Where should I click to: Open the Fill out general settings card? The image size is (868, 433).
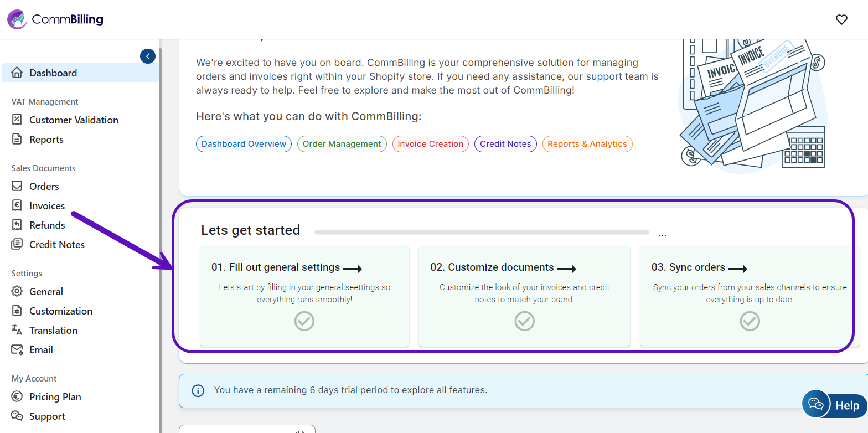coord(304,296)
